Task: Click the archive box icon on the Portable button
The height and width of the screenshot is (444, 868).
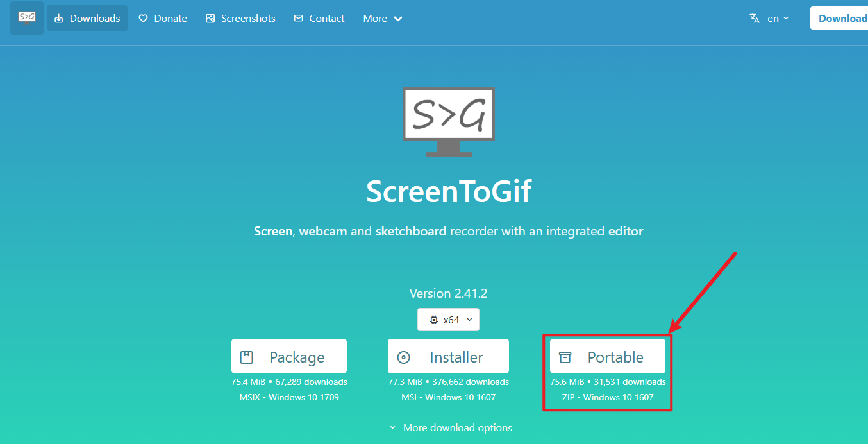Action: [x=565, y=356]
